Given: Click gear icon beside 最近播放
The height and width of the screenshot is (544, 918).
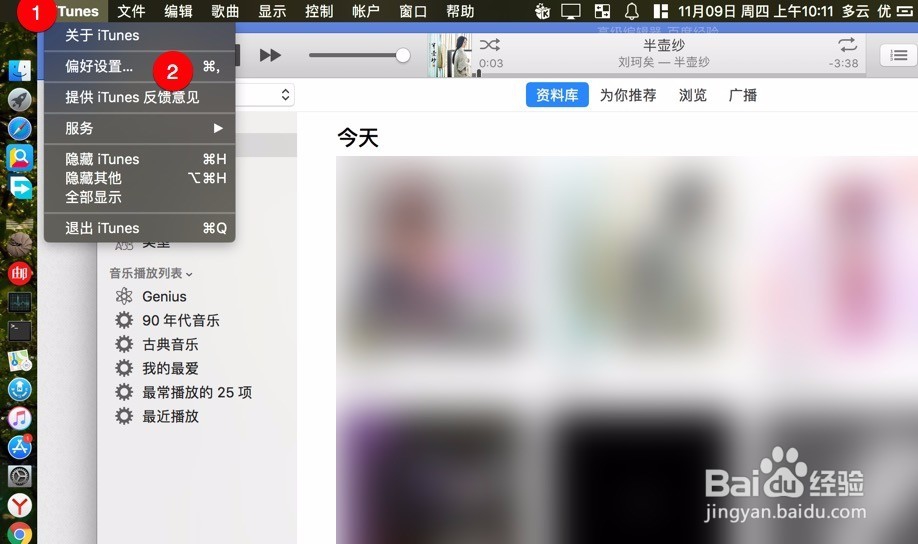Looking at the screenshot, I should pyautogui.click(x=124, y=416).
